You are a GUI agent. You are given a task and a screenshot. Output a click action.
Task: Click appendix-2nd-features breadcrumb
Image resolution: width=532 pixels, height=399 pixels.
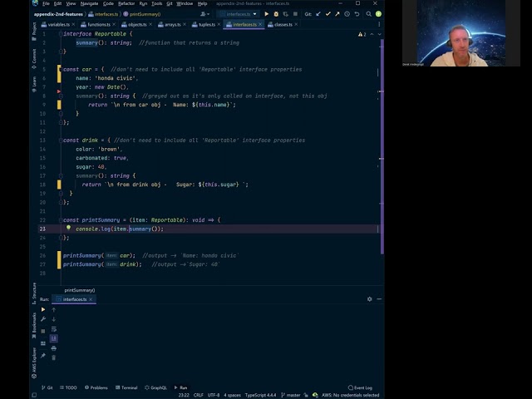pos(58,14)
